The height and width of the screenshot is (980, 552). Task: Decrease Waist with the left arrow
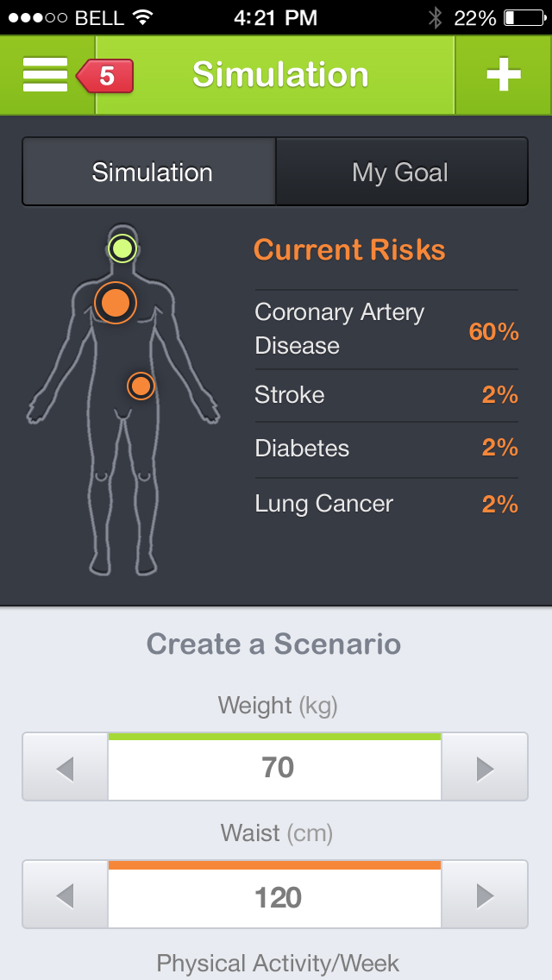tap(65, 895)
